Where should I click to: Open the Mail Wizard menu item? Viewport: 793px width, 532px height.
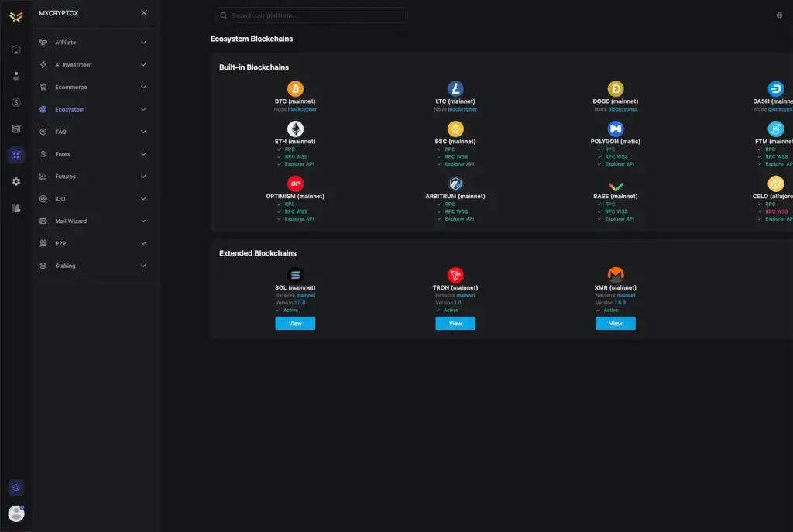(93, 221)
